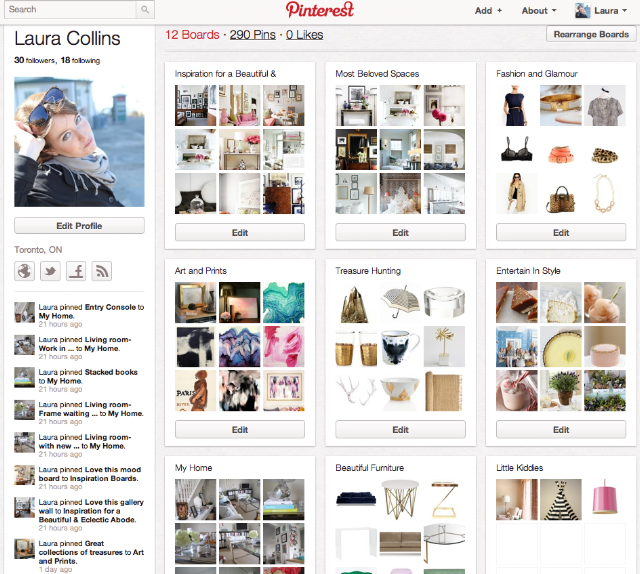Open the turquoise agate art thumbnail
Viewport: 640px width, 574px height.
[284, 303]
